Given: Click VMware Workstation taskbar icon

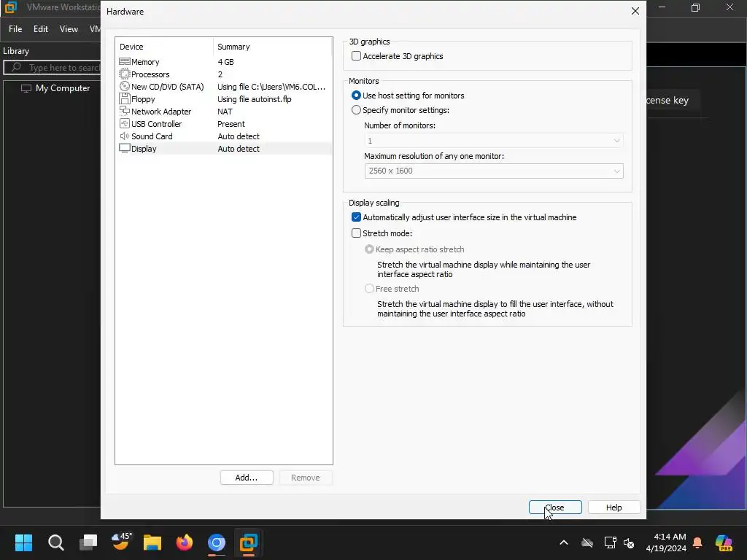Looking at the screenshot, I should pos(249,542).
